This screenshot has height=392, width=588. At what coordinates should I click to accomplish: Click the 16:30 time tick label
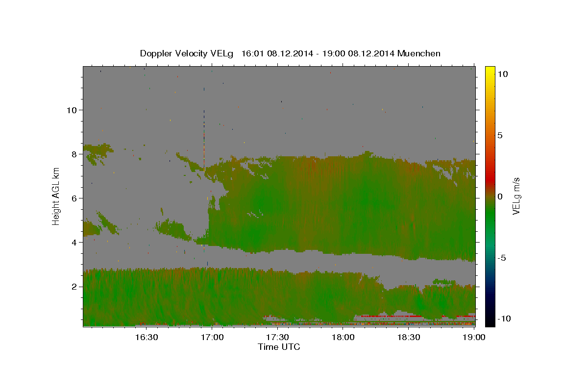pos(146,337)
